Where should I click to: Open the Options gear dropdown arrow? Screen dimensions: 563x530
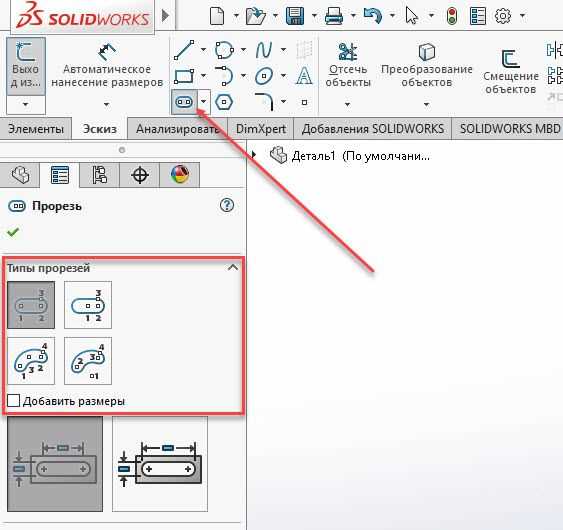pos(522,16)
